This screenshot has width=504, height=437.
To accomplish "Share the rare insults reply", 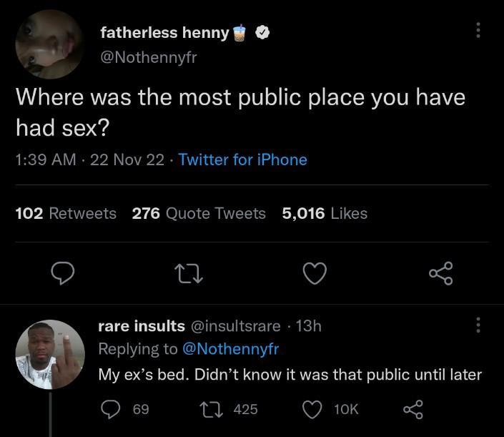I will pos(413,409).
